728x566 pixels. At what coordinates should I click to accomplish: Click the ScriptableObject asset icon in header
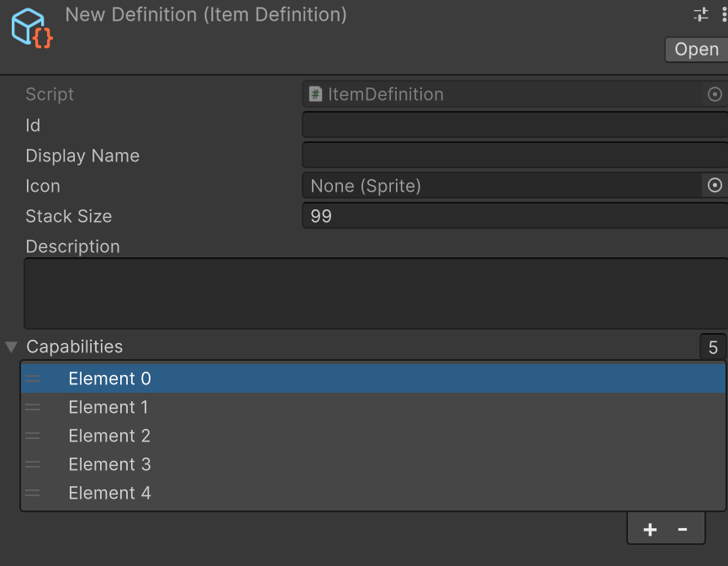(x=32, y=28)
